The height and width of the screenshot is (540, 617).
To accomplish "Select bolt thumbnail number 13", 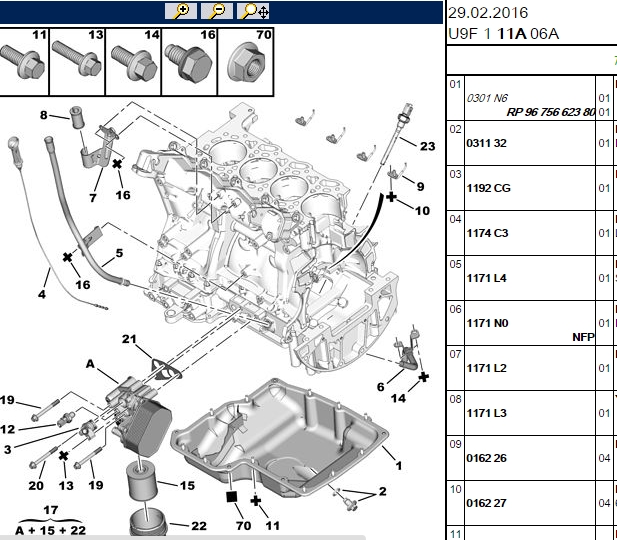I will [x=77, y=62].
